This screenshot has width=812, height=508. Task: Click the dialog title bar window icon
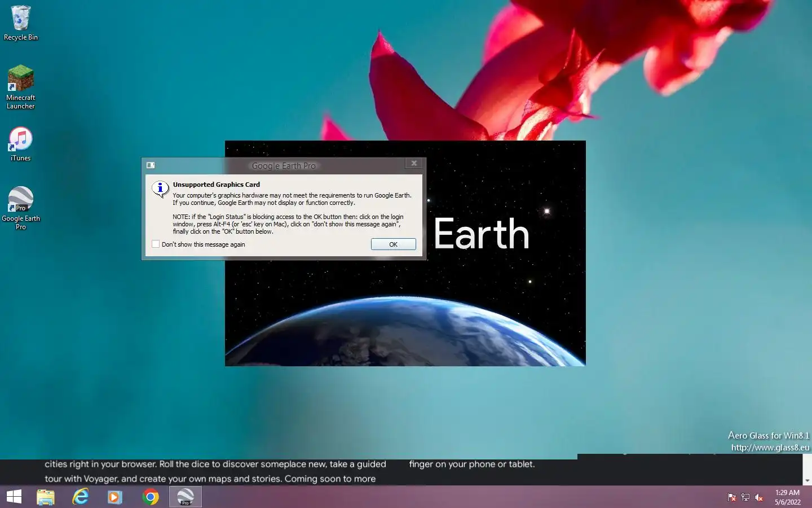tap(151, 165)
